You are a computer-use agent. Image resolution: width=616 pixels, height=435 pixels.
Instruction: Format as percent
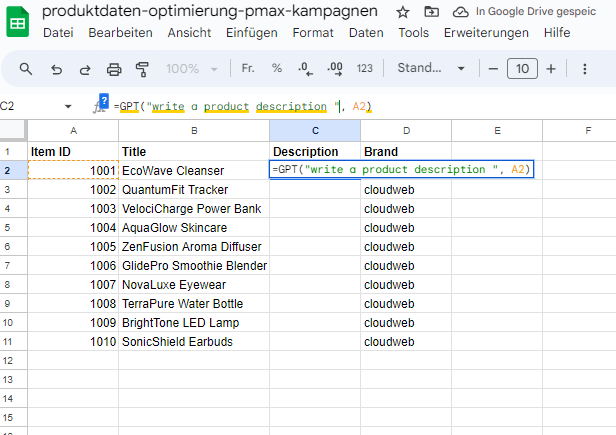coord(277,69)
